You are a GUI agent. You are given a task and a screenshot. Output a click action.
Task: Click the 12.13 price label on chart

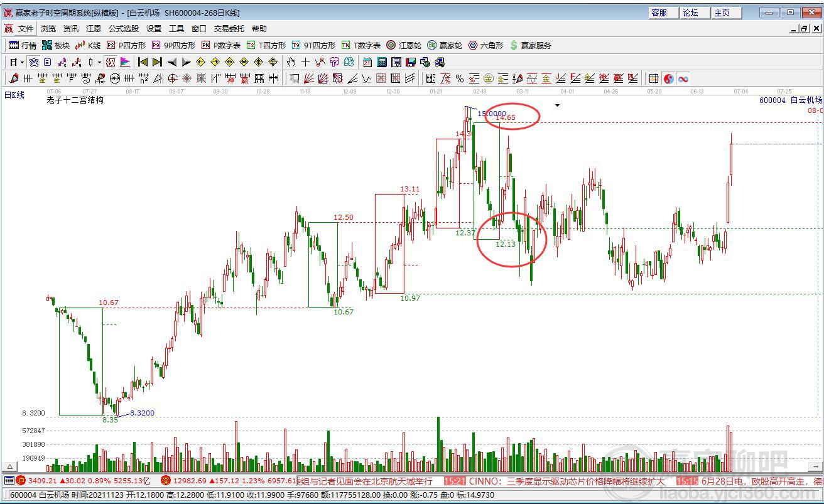click(506, 244)
